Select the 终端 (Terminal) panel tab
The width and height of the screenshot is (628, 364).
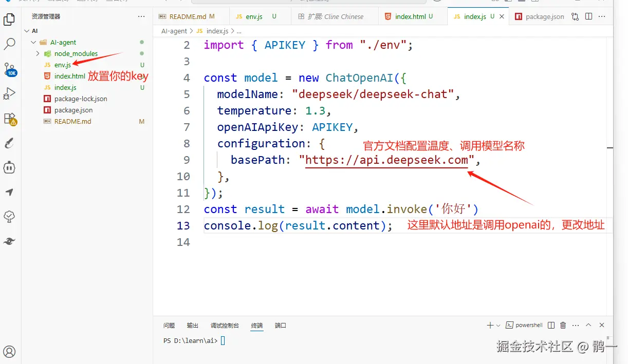(x=257, y=325)
